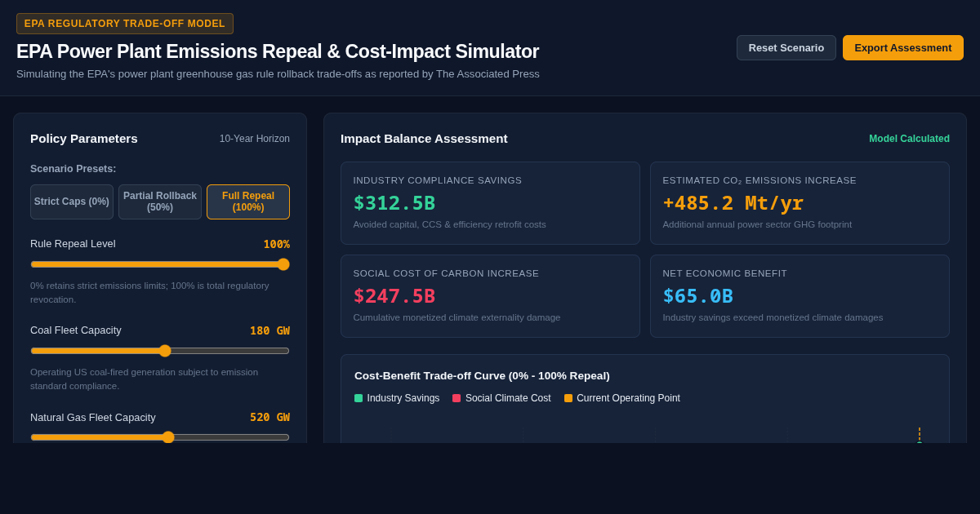Click the Cost-Benefit Trade-off Curve title

[482, 376]
